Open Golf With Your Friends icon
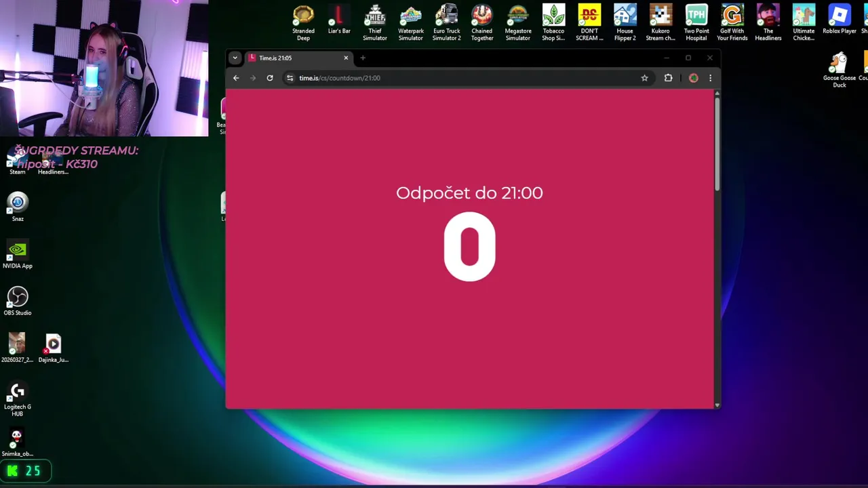Viewport: 868px width, 488px height. 732,22
